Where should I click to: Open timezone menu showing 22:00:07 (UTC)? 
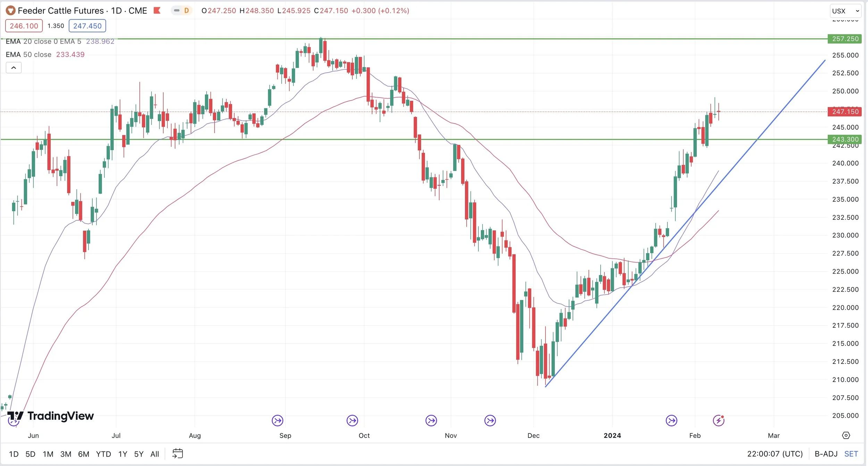(775, 454)
